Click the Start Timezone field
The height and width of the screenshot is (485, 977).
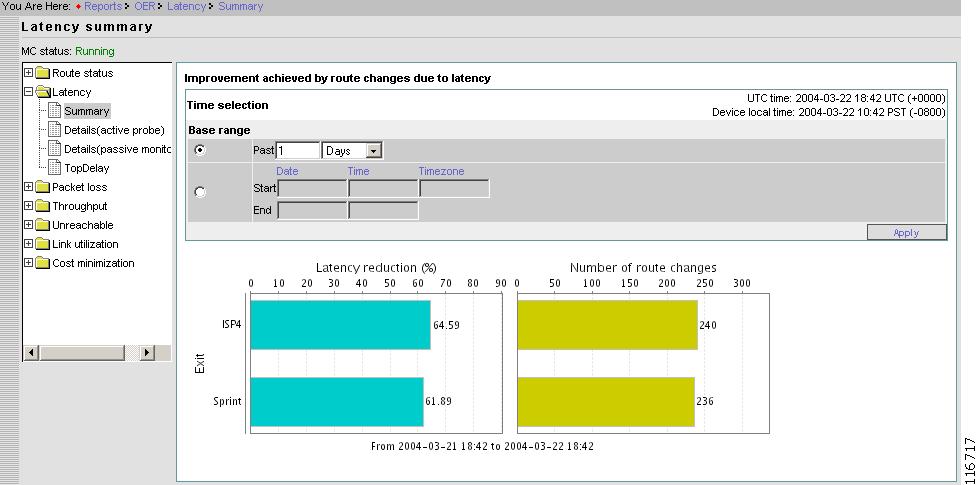(x=454, y=188)
